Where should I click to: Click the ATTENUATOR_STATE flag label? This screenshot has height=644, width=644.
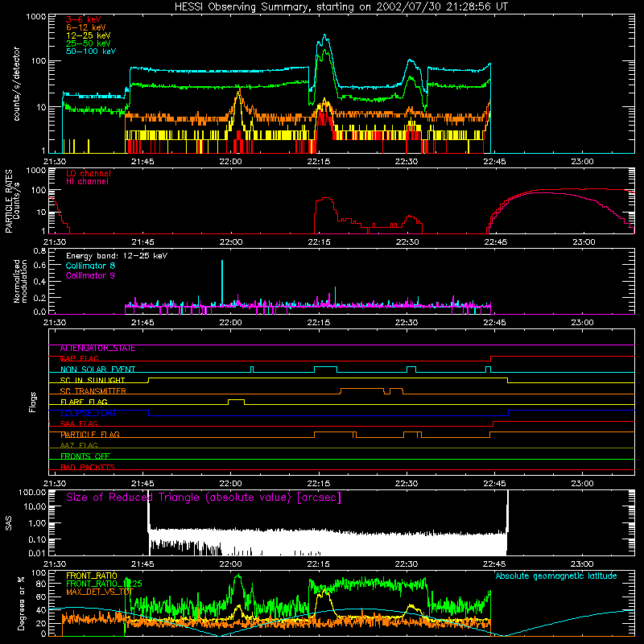(97, 348)
